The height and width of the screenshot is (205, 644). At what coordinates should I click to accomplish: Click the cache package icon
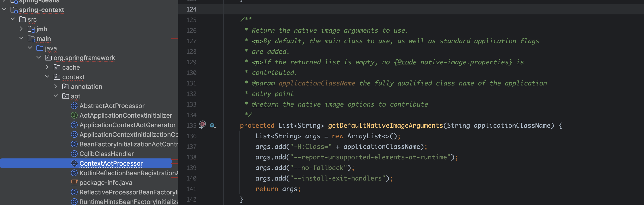tap(57, 67)
